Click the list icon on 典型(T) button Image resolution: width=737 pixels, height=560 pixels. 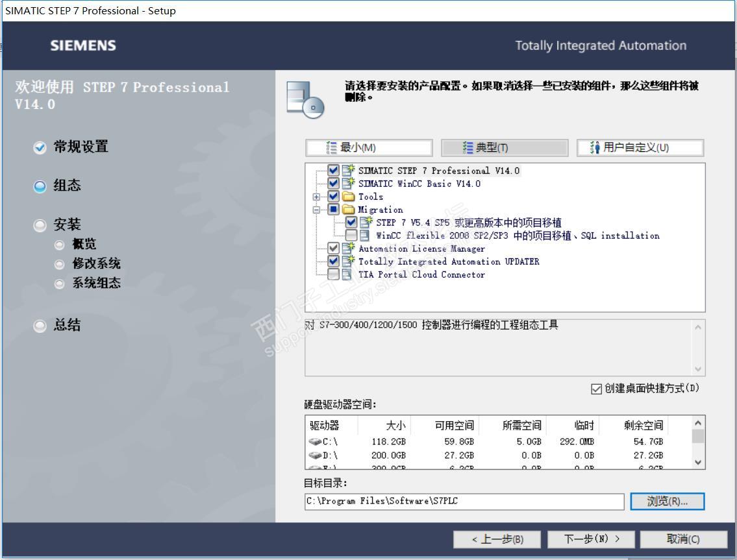(x=468, y=147)
